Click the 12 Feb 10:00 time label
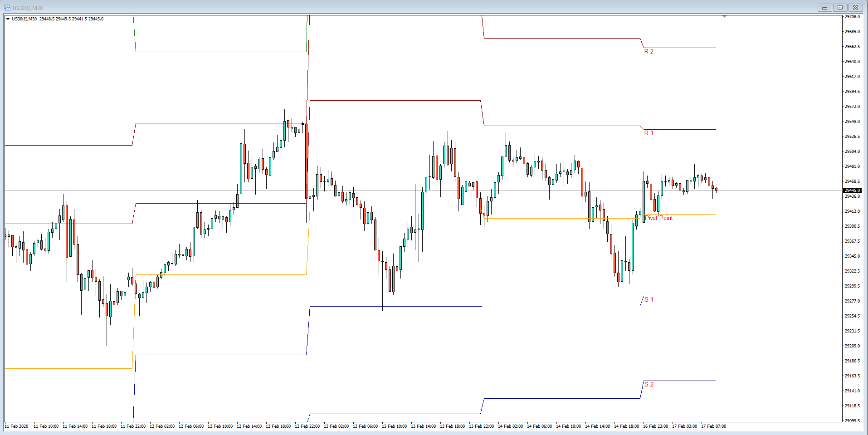868x435 pixels. (x=220, y=426)
